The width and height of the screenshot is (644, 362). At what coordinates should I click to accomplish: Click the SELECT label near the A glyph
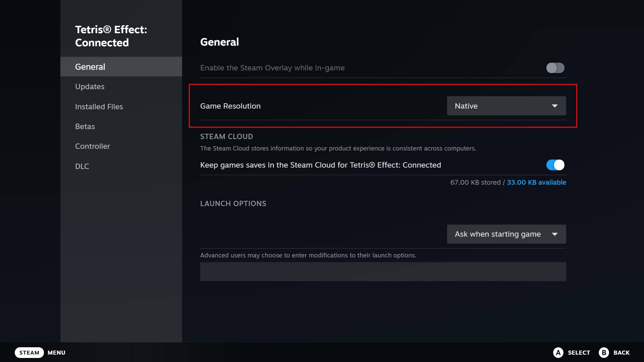580,352
